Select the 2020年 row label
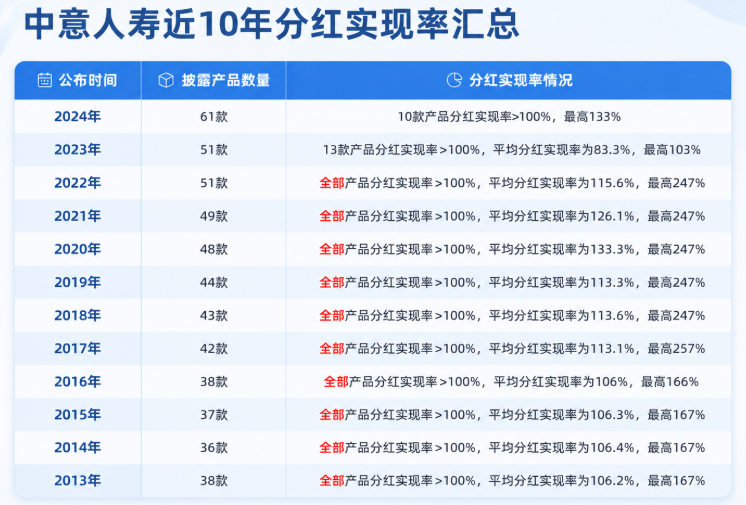 [x=78, y=249]
